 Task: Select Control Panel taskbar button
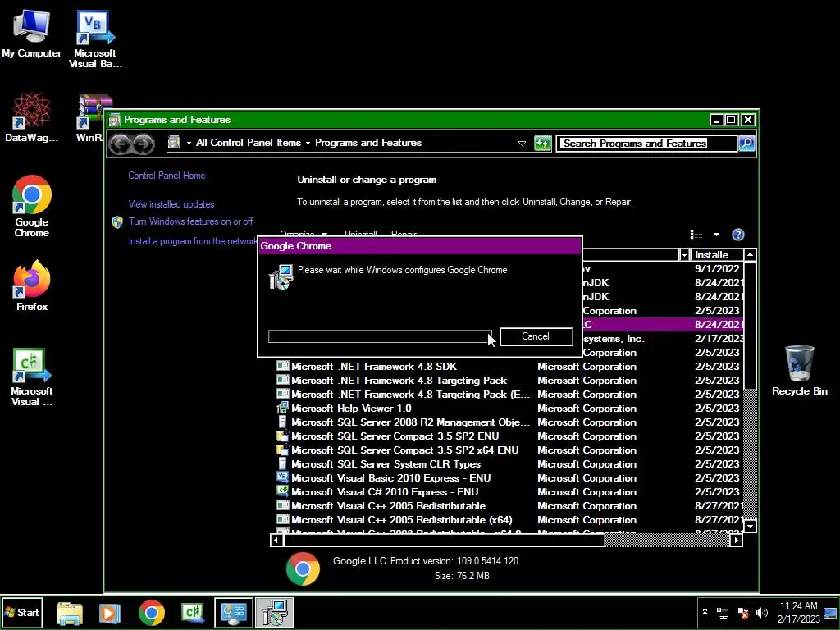pyautogui.click(x=234, y=613)
